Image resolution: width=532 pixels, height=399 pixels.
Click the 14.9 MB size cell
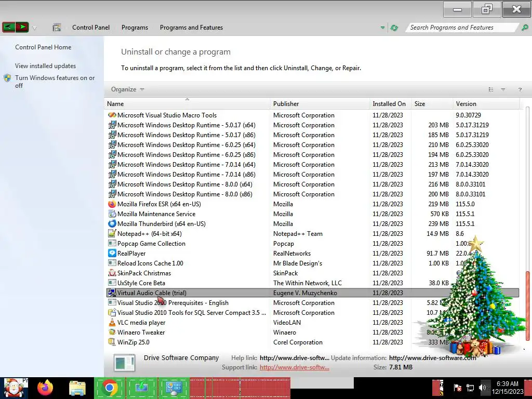437,233
